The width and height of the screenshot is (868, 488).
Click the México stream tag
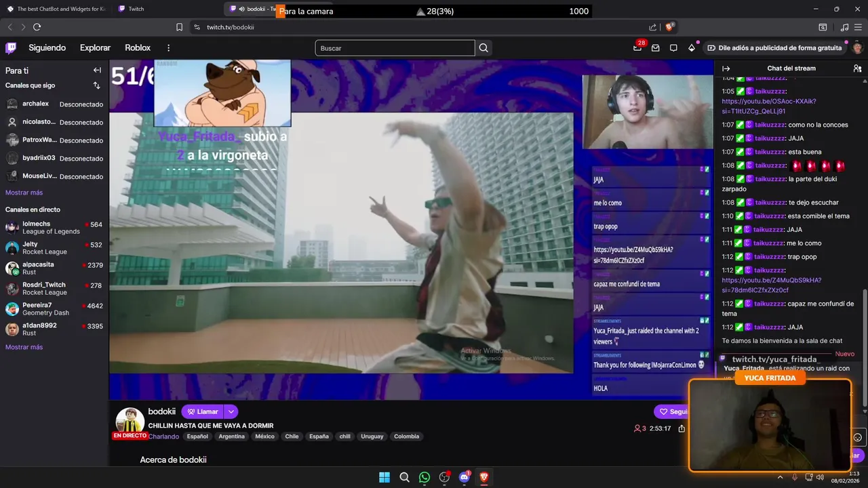264,436
